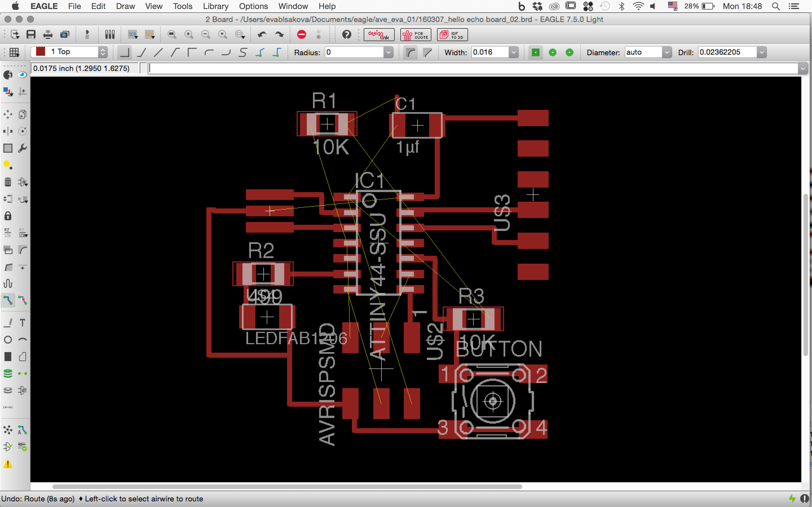Click the command line input field
The image size is (812, 507).
click(470, 68)
